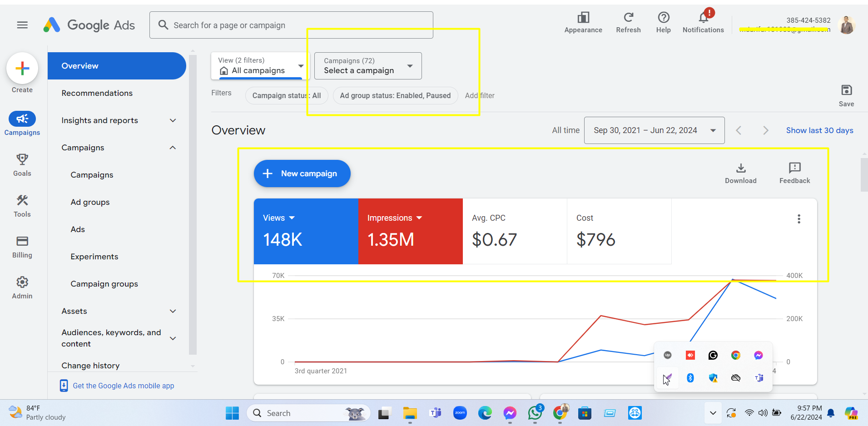Screen dimensions: 868x426
Task: Open the Feedback dialog
Action: point(794,173)
